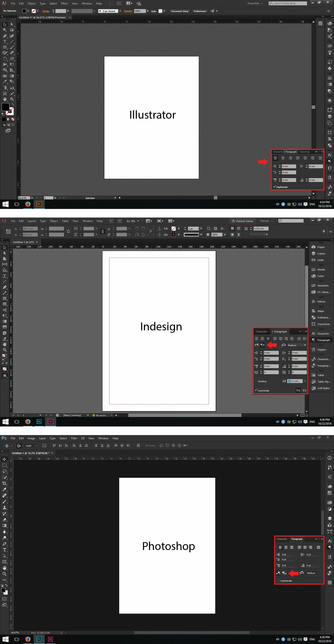Screen dimensions: 334x644
Task: Switch to OpenType tab in Illustrator panel
Action: [x=305, y=152]
